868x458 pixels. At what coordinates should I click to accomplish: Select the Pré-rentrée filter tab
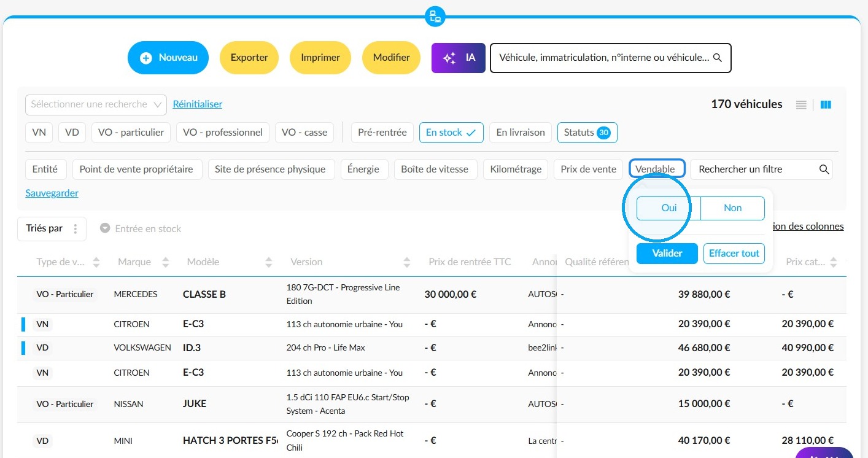[x=382, y=133]
